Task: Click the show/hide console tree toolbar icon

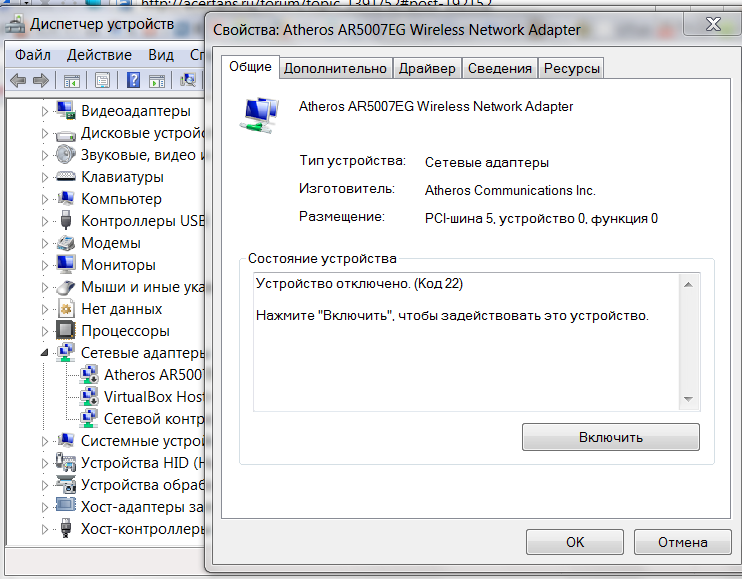Action: point(72,81)
